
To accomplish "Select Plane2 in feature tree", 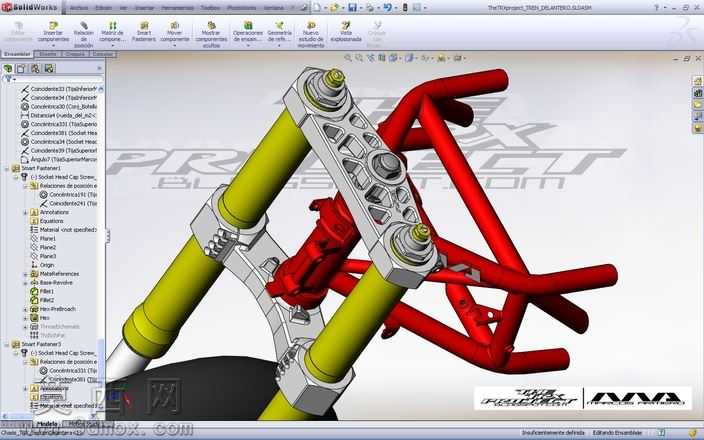I will pyautogui.click(x=43, y=247).
